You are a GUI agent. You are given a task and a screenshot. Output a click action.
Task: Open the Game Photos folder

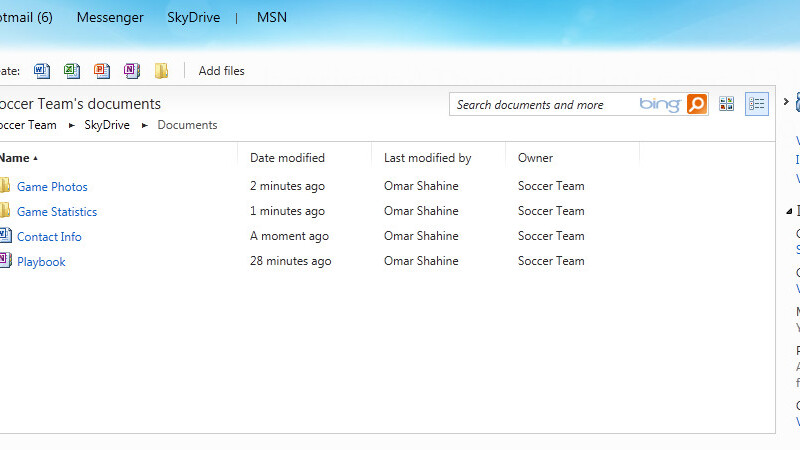coord(52,187)
